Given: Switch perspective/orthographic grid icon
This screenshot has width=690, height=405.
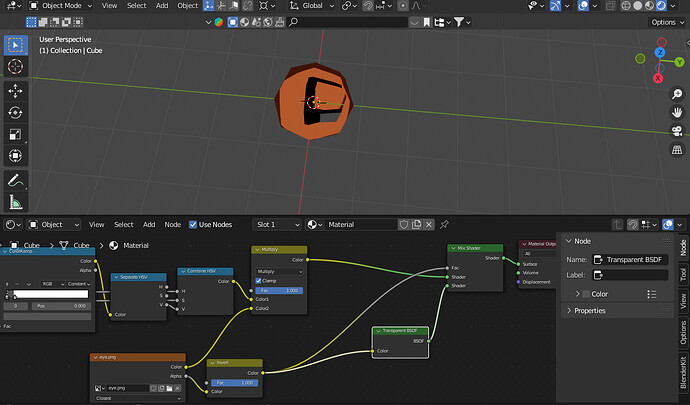Looking at the screenshot, I should coord(677,150).
